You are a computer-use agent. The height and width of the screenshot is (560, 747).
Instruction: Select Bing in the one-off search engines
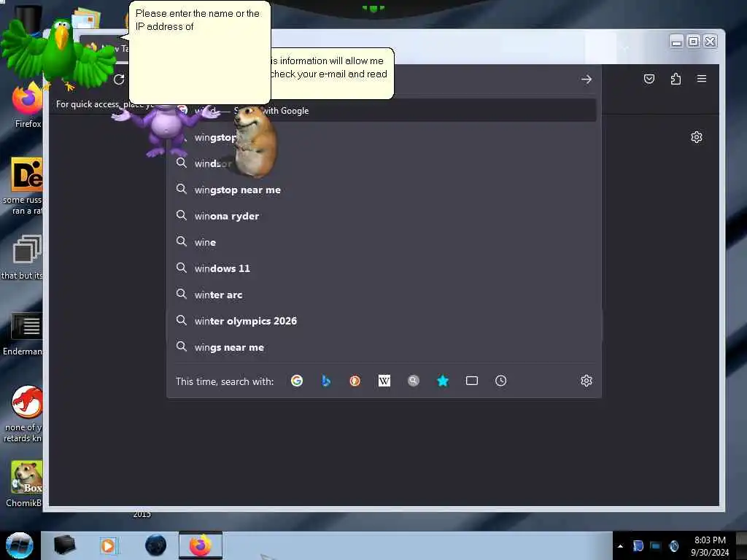point(326,381)
